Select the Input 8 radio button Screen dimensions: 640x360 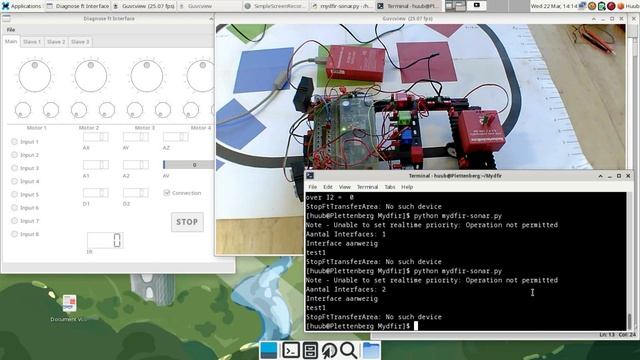(14, 234)
